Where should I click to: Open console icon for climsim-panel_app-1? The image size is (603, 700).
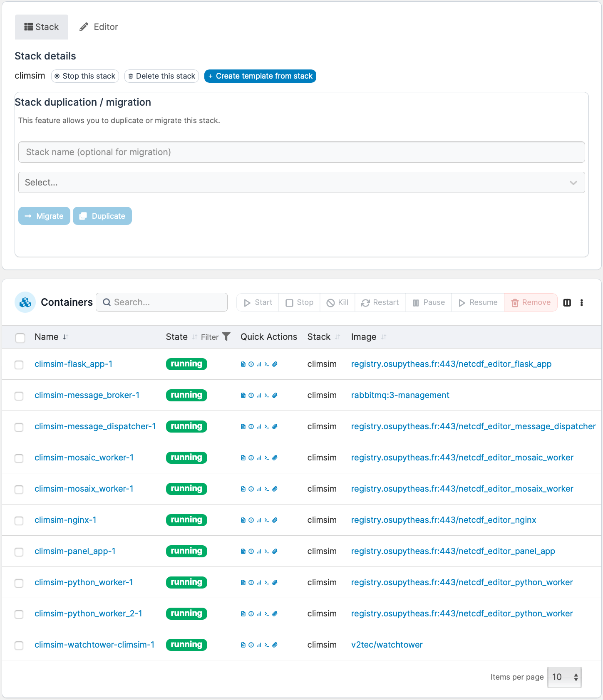(x=267, y=552)
